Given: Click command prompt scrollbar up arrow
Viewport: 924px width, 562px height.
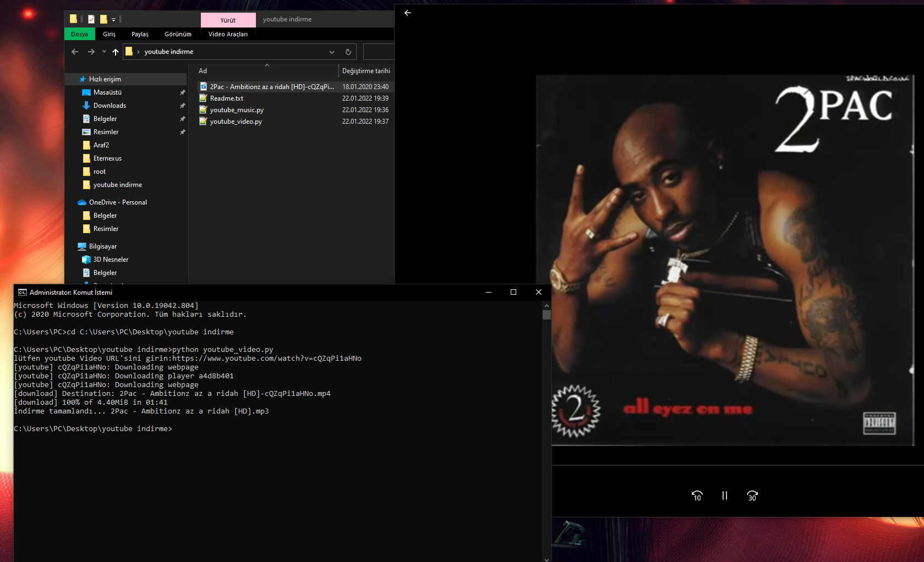Looking at the screenshot, I should coord(546,305).
